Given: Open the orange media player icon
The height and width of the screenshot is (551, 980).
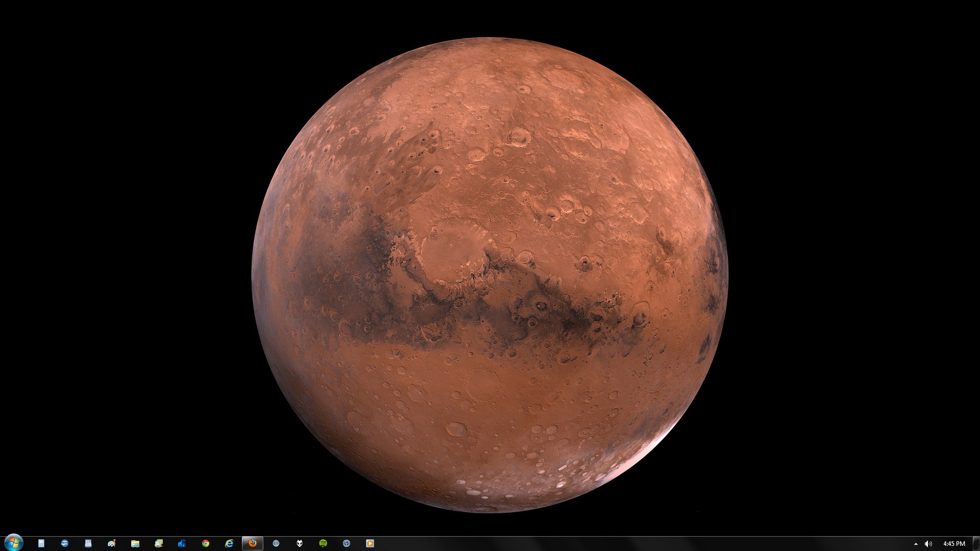Looking at the screenshot, I should click(370, 543).
